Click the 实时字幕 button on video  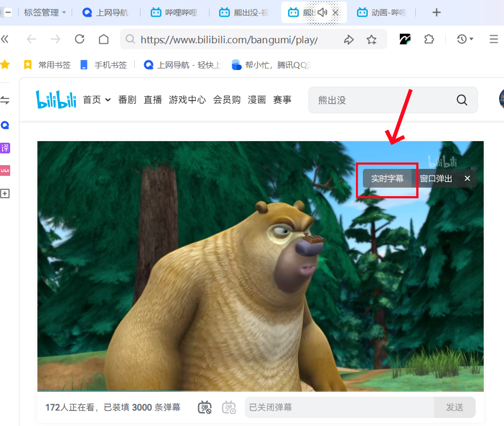[x=387, y=179]
